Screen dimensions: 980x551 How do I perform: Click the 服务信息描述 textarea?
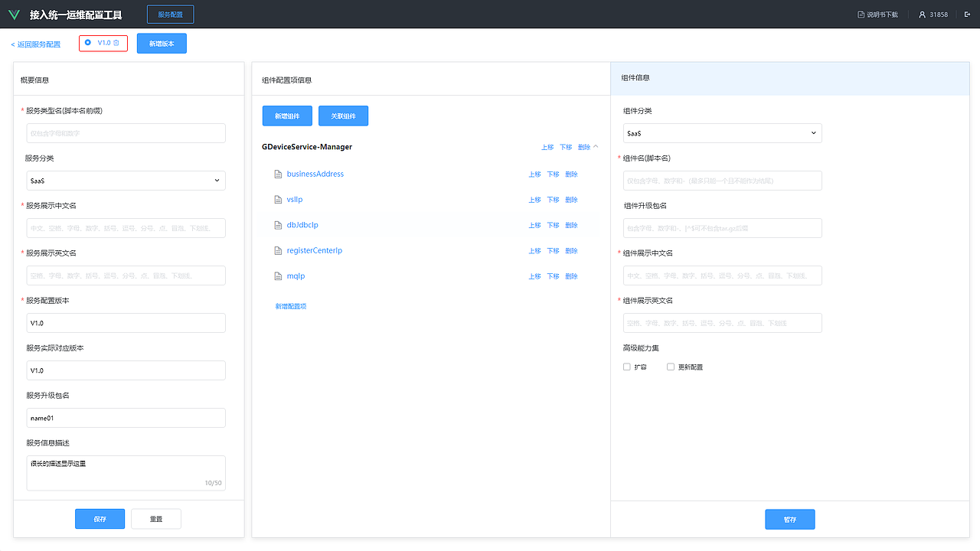(x=126, y=473)
